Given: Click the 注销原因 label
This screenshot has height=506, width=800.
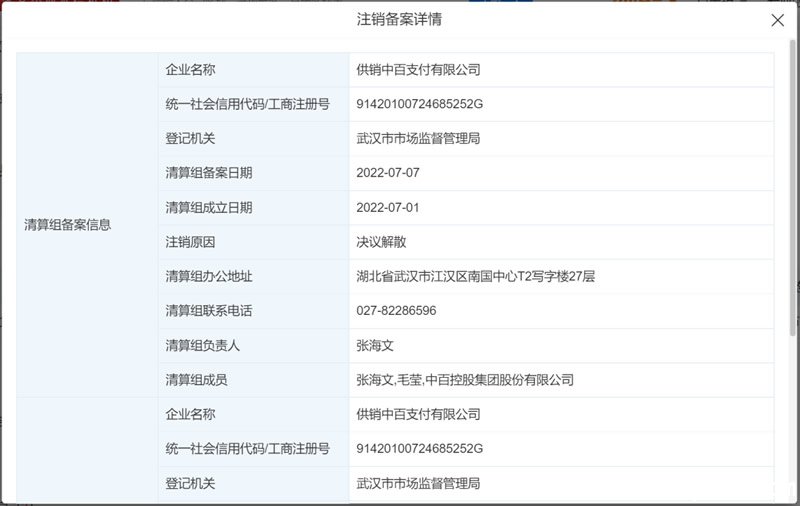Looking at the screenshot, I should coord(190,242).
